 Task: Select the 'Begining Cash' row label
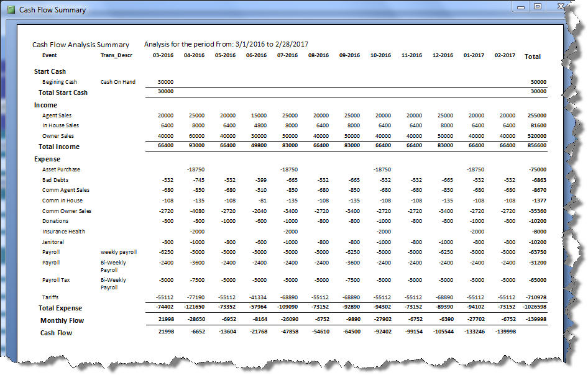[60, 82]
